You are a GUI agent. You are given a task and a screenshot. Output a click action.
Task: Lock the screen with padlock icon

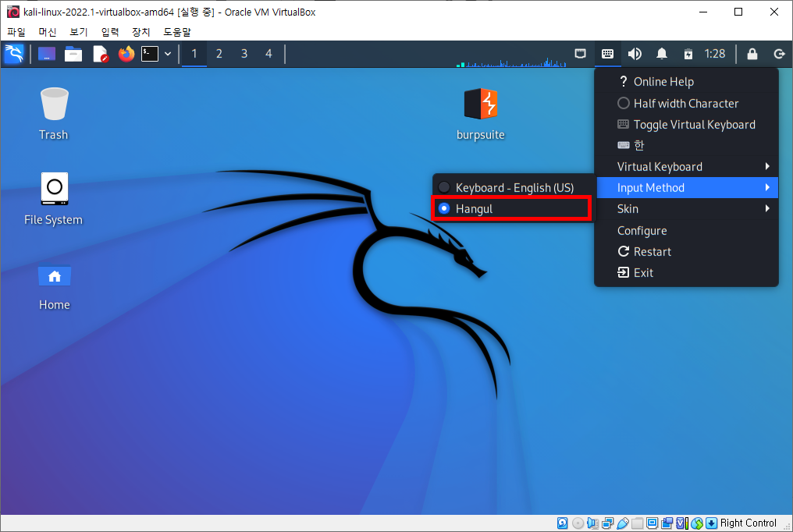coord(752,54)
